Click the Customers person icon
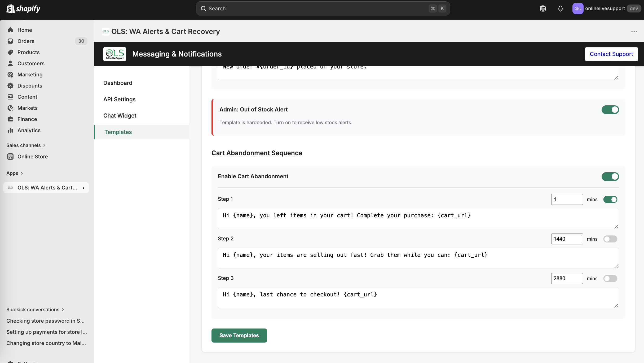This screenshot has height=363, width=644. (x=10, y=63)
